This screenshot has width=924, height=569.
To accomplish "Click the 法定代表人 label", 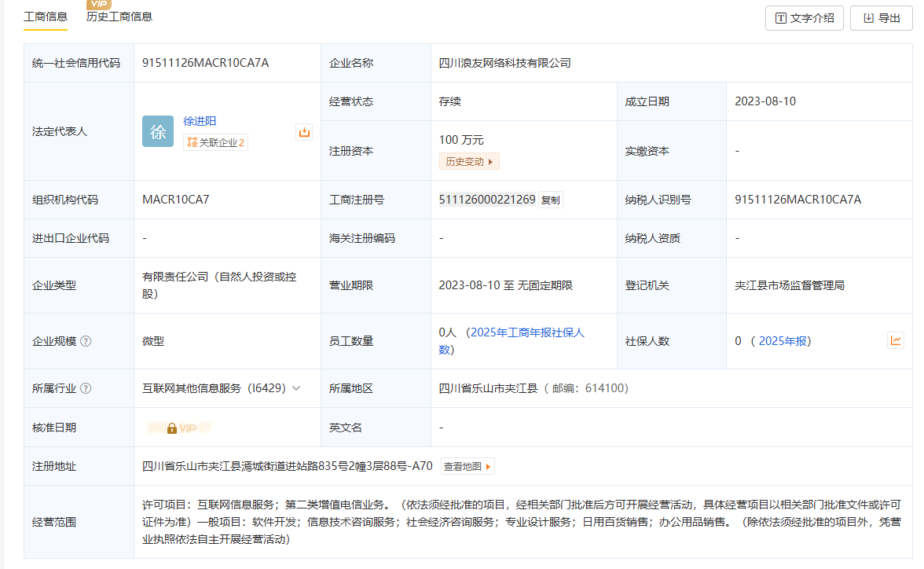I will pos(60,131).
